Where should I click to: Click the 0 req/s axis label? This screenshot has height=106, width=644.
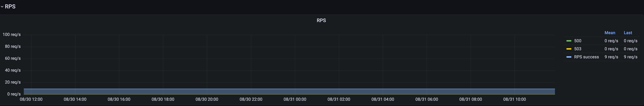tap(14, 94)
